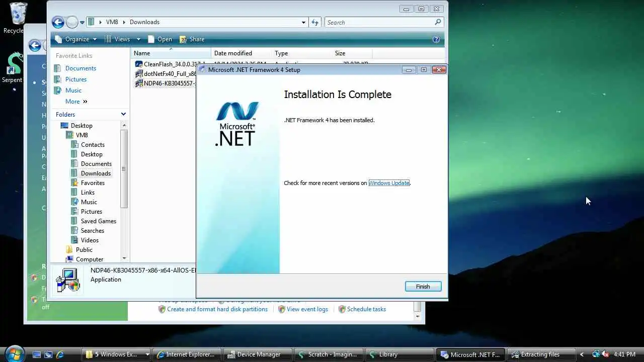This screenshot has height=362, width=644.
Task: Click the volume muted tray icon
Action: [x=605, y=354]
